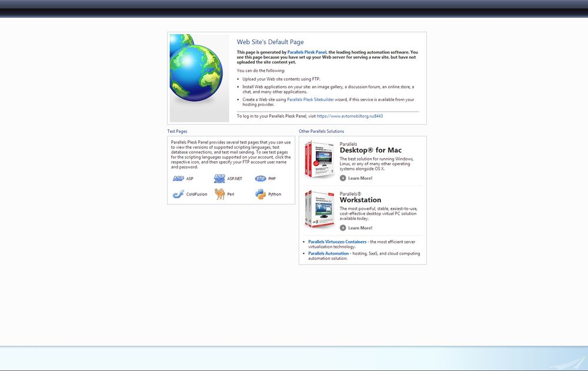
Task: Visit the avtomobiltorg.ru:8443 login link
Action: click(x=350, y=116)
